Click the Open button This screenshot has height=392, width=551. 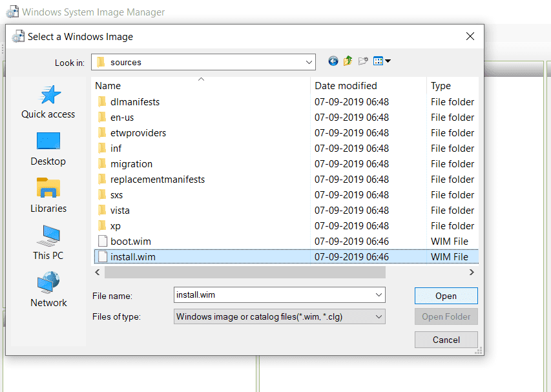(446, 296)
